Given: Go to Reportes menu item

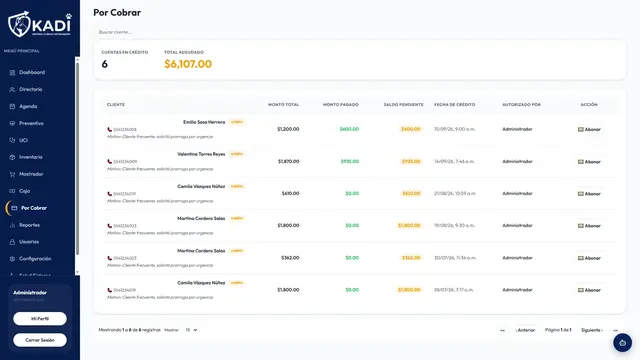Looking at the screenshot, I should [29, 225].
